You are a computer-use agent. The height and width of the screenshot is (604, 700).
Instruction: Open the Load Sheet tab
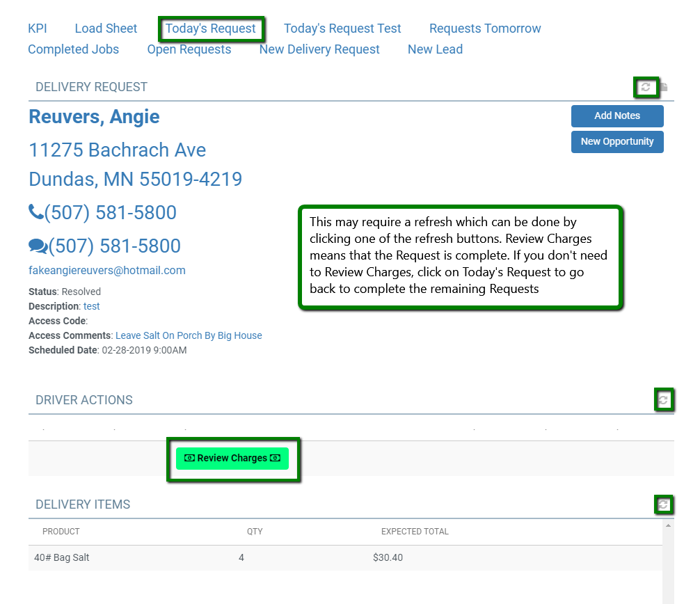click(106, 29)
